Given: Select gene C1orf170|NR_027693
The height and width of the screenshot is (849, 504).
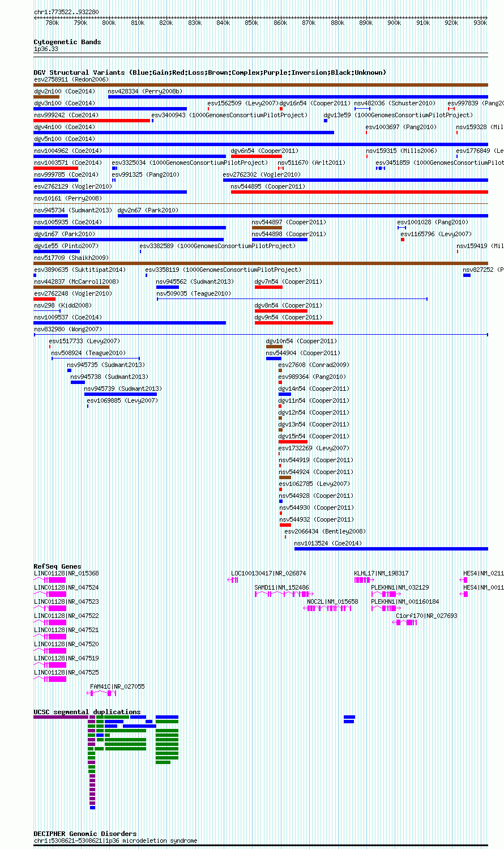Looking at the screenshot, I should (427, 616).
